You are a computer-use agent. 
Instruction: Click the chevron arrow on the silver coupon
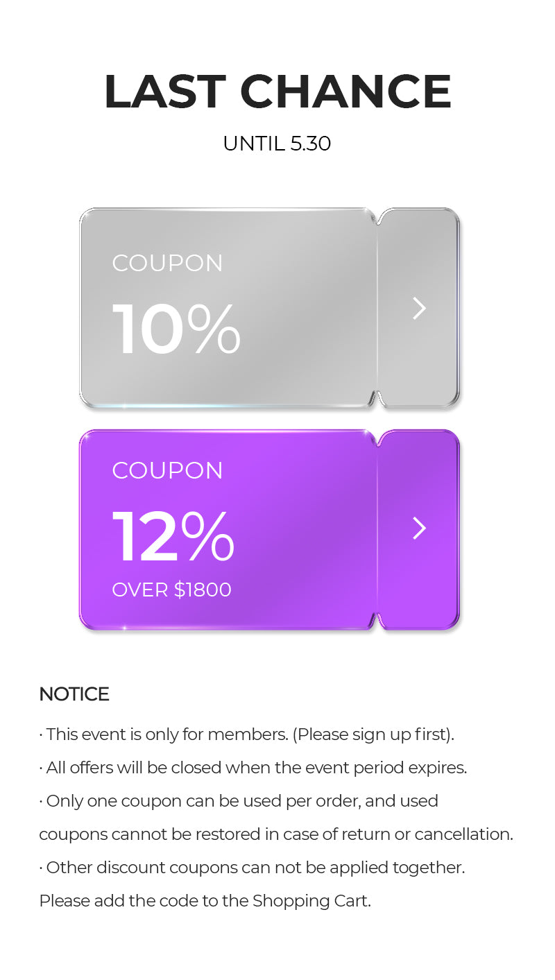coord(419,309)
